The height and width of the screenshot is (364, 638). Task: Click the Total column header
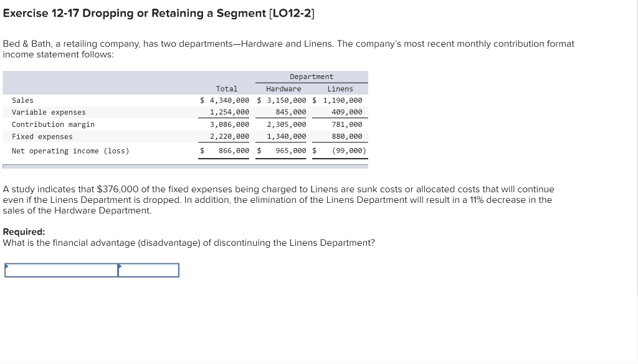pos(227,88)
